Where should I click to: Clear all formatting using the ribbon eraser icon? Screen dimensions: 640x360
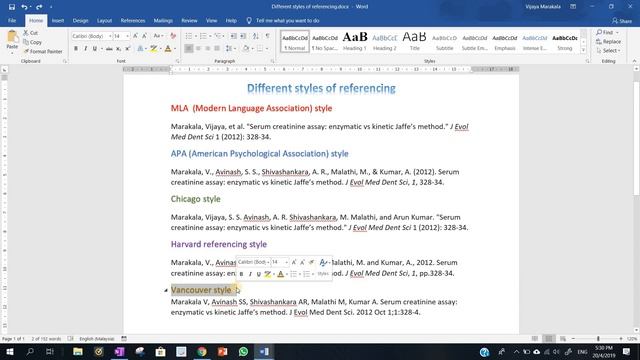click(x=173, y=36)
